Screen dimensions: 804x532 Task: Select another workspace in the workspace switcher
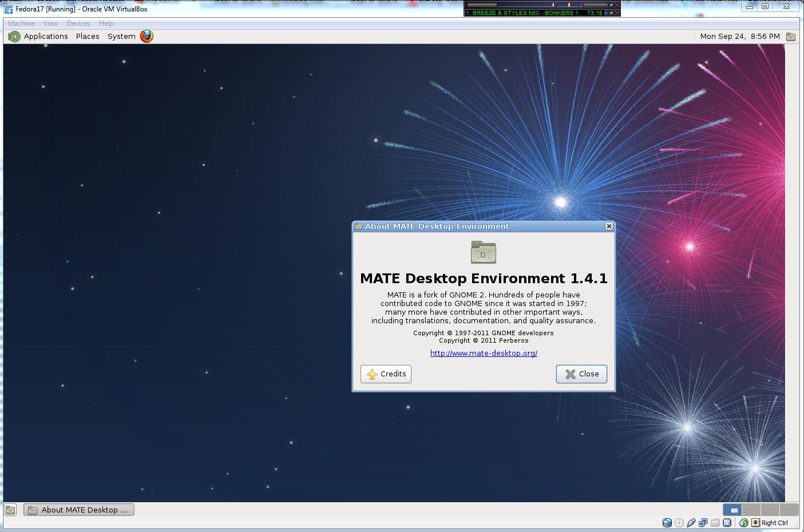(x=752, y=510)
